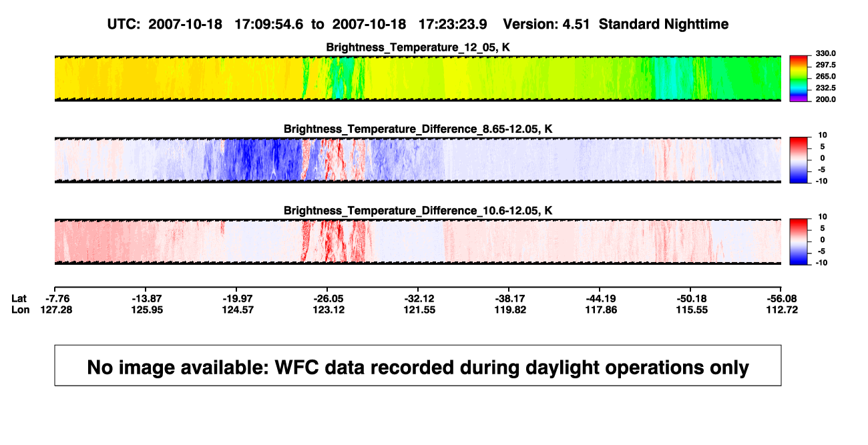Click longitude value 119.82

[x=510, y=310]
